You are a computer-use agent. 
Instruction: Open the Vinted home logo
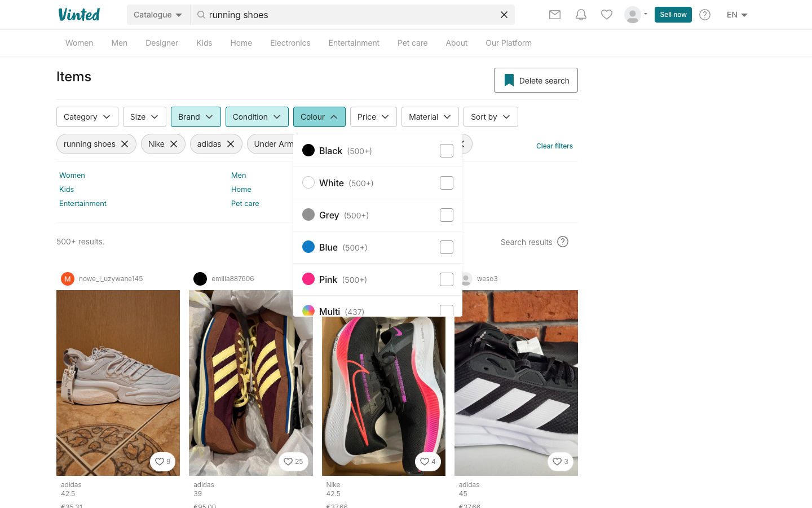79,15
